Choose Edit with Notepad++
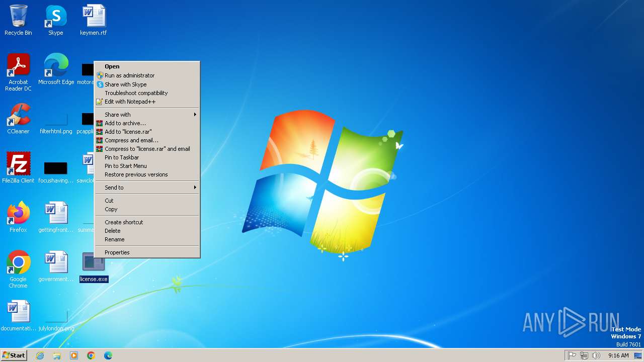 (x=147, y=102)
